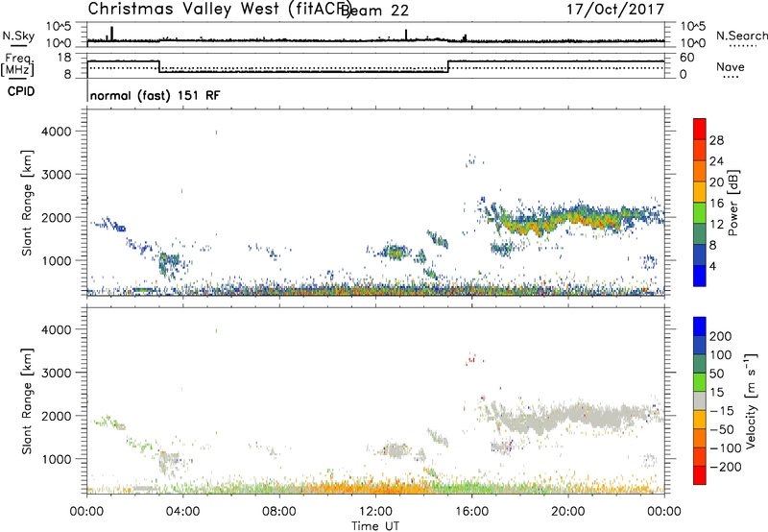Click the "200" label on Velocity color bar

coord(721,336)
